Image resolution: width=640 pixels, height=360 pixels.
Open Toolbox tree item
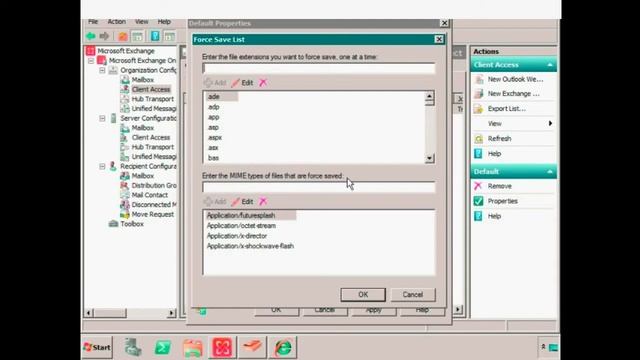pos(131,224)
